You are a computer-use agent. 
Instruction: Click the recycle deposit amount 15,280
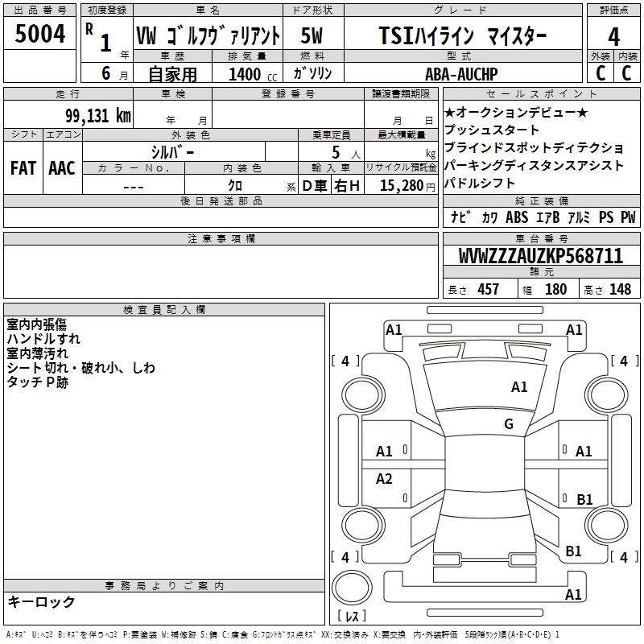(x=400, y=186)
